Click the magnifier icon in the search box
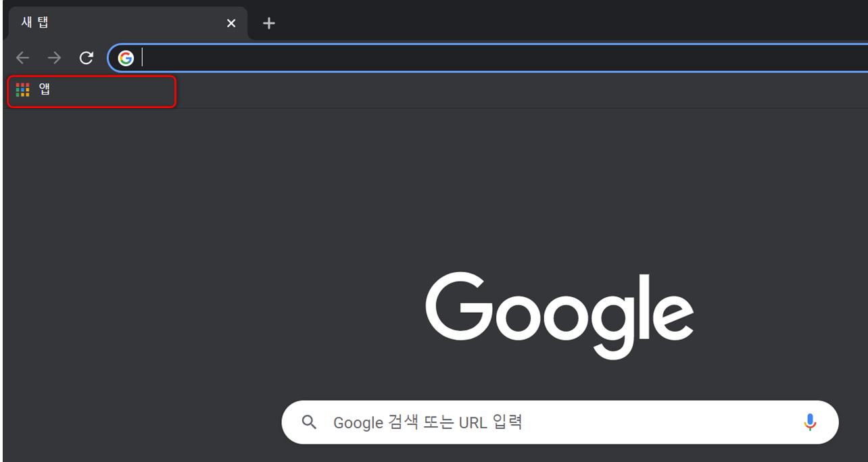868x462 pixels. pyautogui.click(x=309, y=423)
